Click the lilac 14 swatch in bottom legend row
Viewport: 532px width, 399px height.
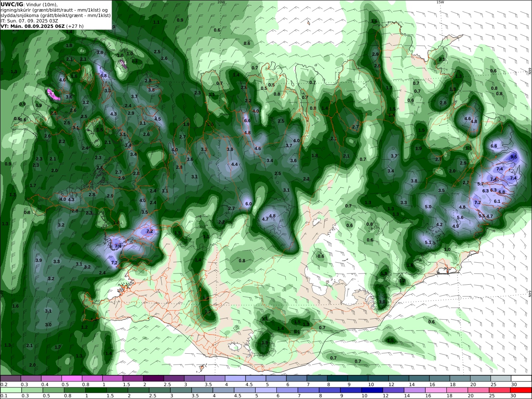coord(414,390)
